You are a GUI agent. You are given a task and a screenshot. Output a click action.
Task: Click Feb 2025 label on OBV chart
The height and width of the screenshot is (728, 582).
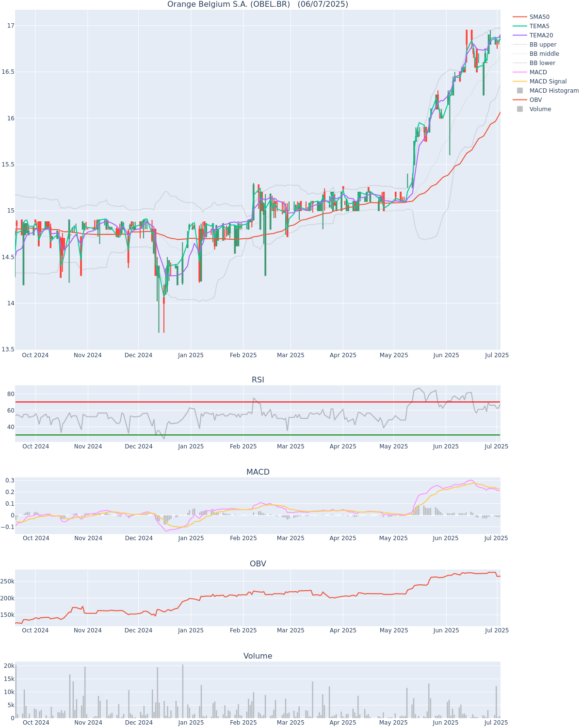click(243, 630)
